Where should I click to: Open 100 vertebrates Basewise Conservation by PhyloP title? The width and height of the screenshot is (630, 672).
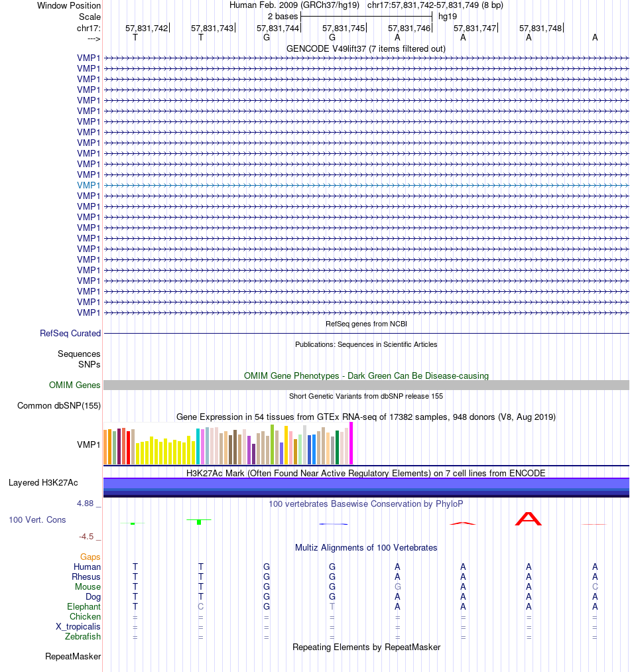click(x=366, y=504)
